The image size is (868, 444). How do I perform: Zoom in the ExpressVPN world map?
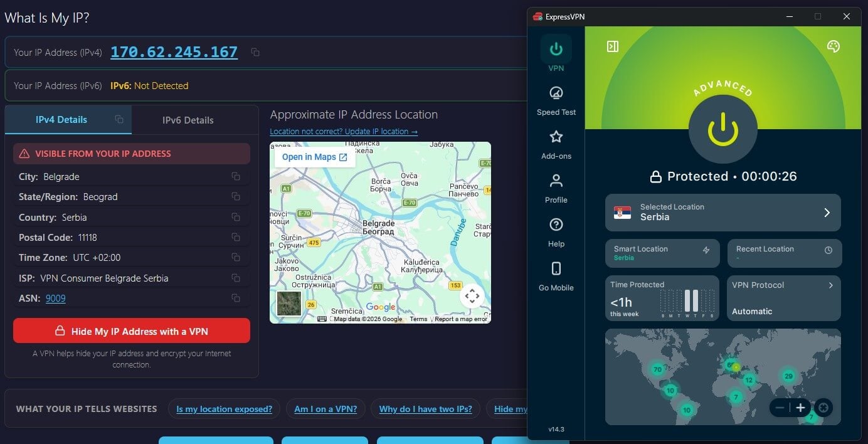coord(800,408)
